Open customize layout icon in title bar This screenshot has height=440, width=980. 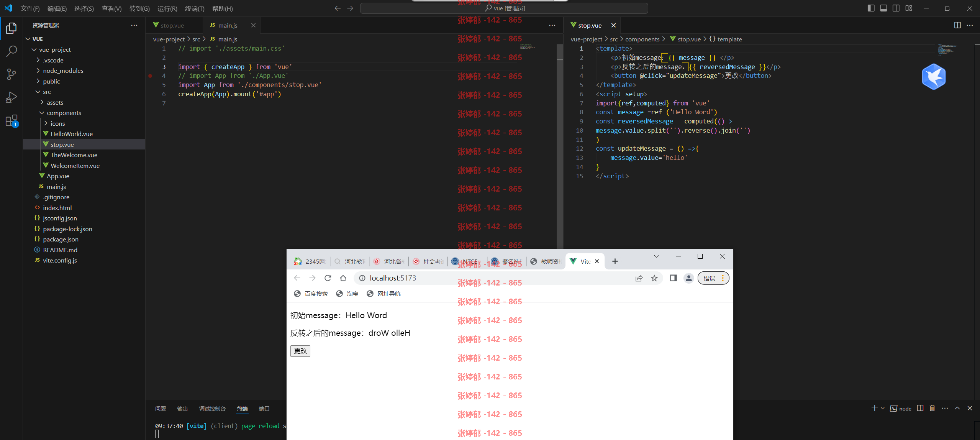909,8
